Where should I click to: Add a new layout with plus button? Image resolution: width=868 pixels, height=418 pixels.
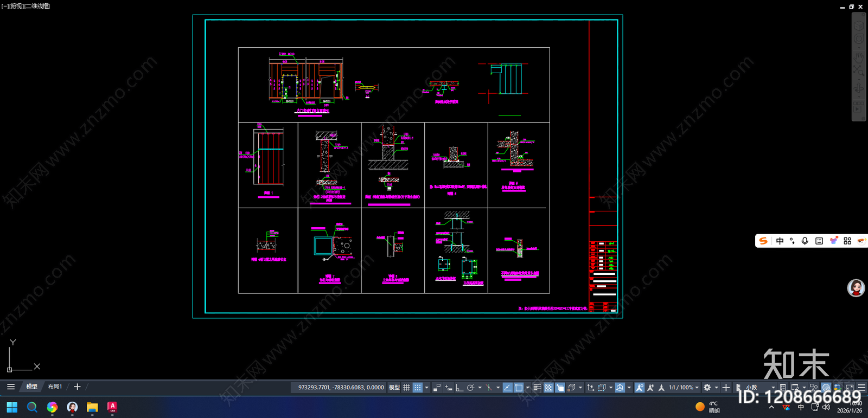[x=77, y=387]
